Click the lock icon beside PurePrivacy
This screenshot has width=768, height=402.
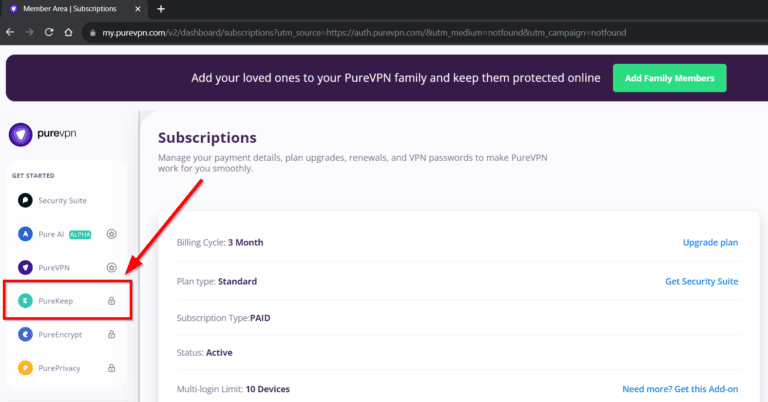coord(112,368)
